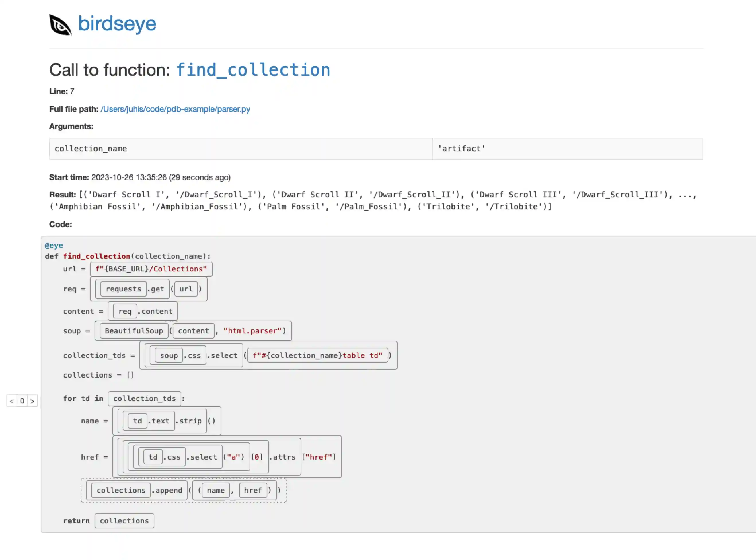Expand the collection_tds loop variable box
The width and height of the screenshot is (756, 560).
pyautogui.click(x=144, y=398)
